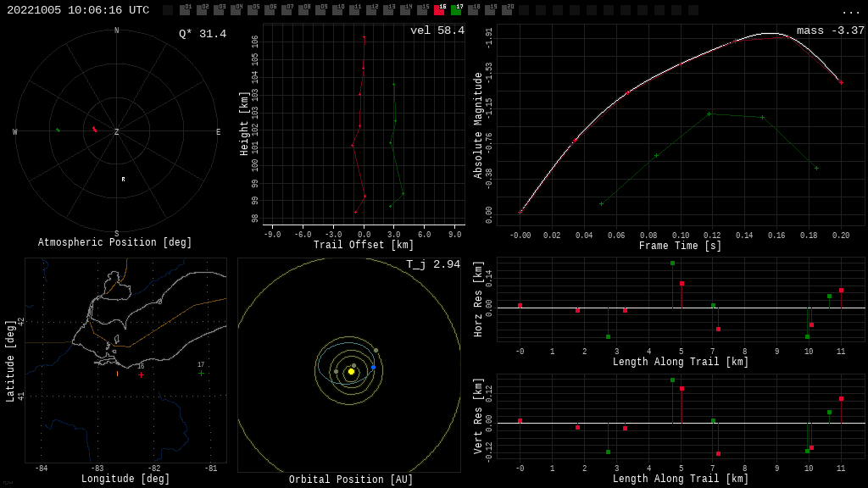This screenshot has width=868, height=488.
Task: Click the vel 58.4 readout
Action: pos(437,30)
